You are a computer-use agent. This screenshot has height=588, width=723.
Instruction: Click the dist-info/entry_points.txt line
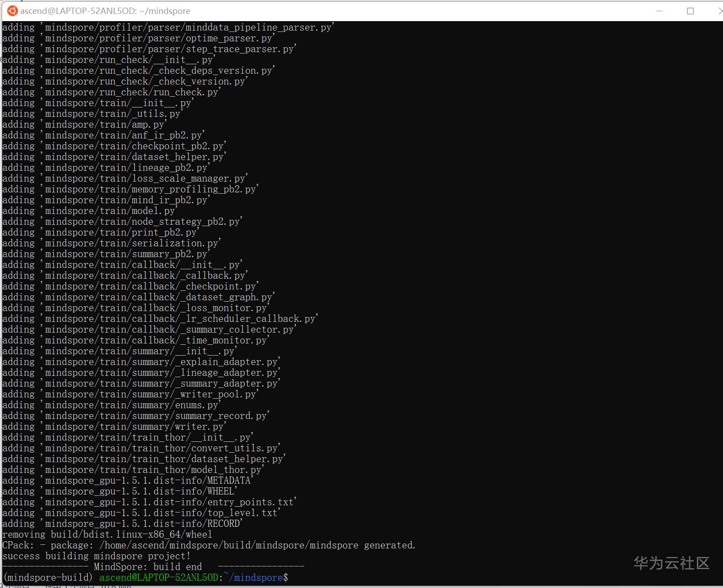click(149, 502)
